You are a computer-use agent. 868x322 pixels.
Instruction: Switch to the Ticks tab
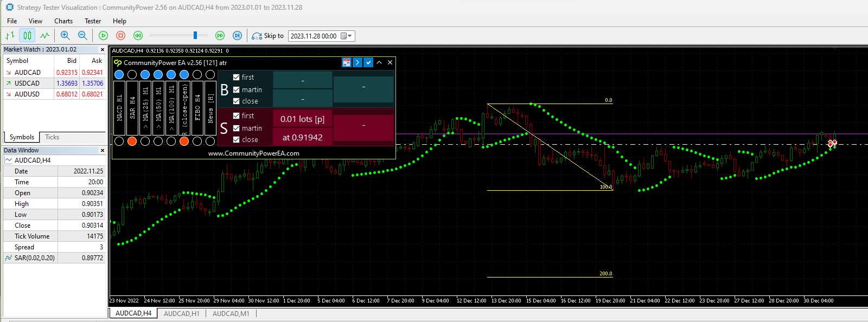[x=52, y=137]
